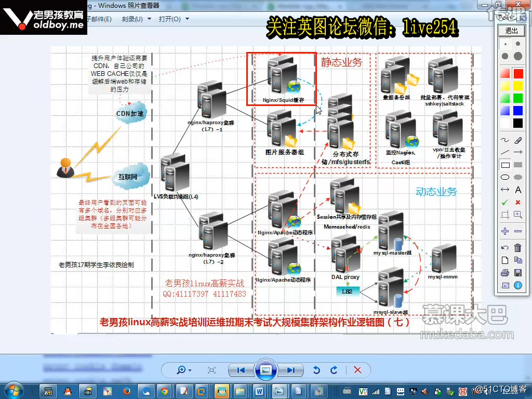Select the second smallest pen size dot
The image size is (532, 399).
[x=518, y=44]
